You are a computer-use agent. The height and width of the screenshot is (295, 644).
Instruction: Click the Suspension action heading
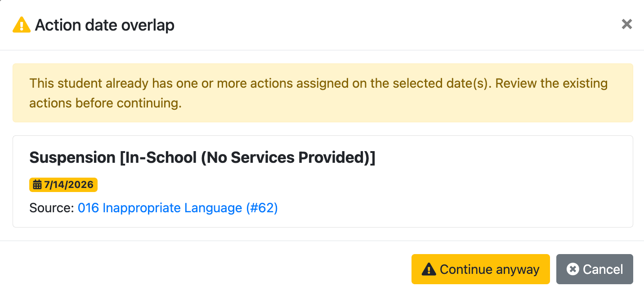point(202,157)
